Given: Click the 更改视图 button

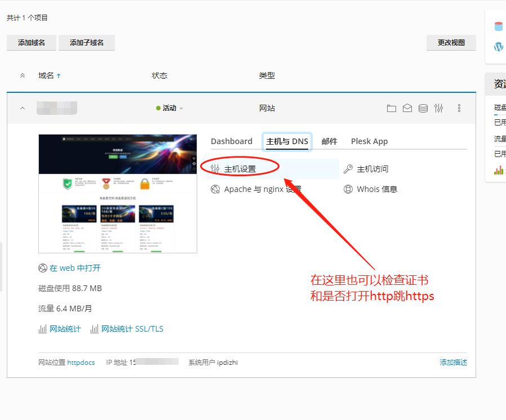Looking at the screenshot, I should [x=451, y=43].
